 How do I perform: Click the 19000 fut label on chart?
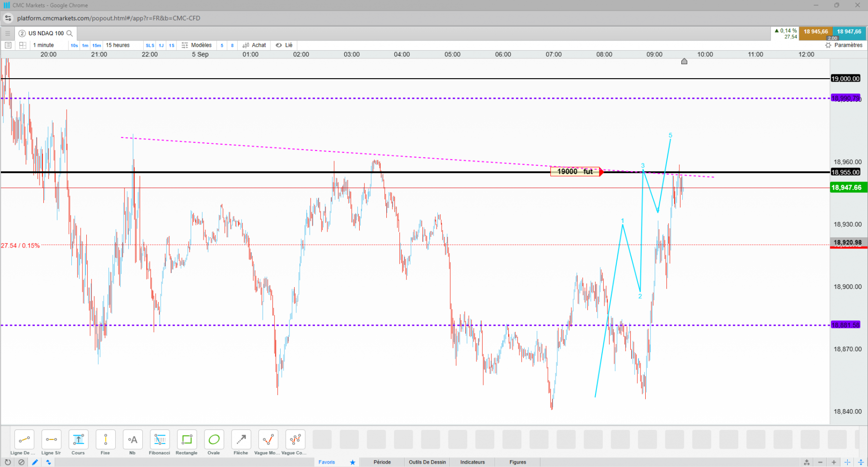575,172
